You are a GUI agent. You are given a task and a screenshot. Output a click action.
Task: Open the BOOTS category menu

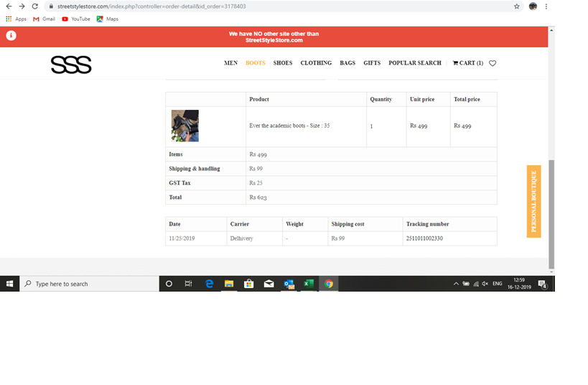point(255,63)
